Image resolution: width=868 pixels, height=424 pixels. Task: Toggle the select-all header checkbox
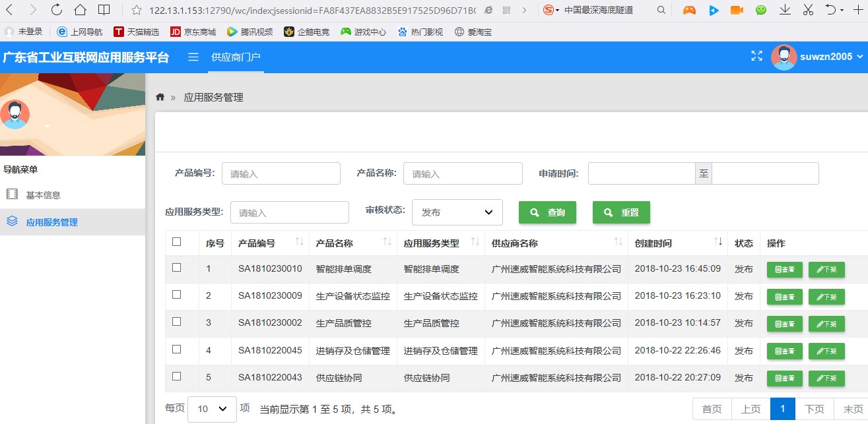[176, 242]
